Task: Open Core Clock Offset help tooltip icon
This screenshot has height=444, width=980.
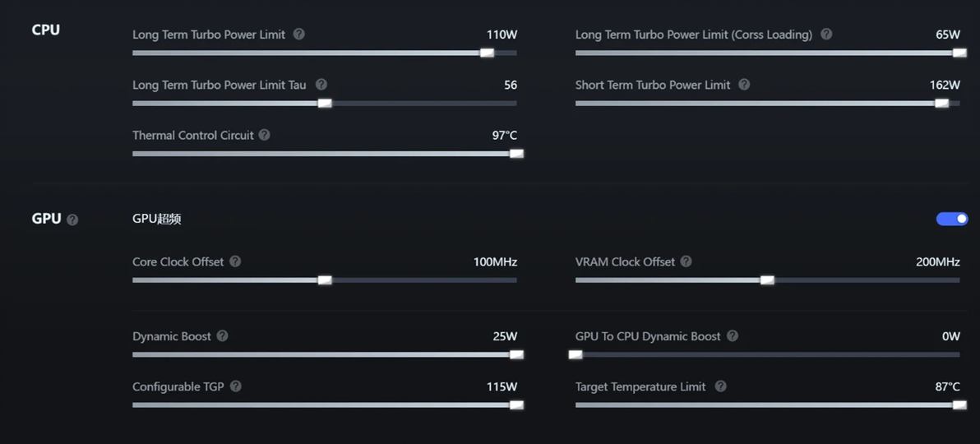Action: tap(235, 261)
